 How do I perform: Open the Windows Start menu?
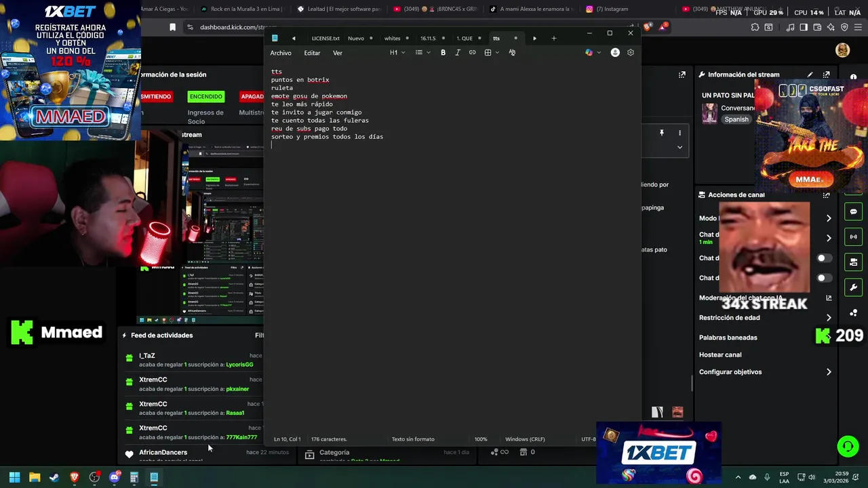14,477
